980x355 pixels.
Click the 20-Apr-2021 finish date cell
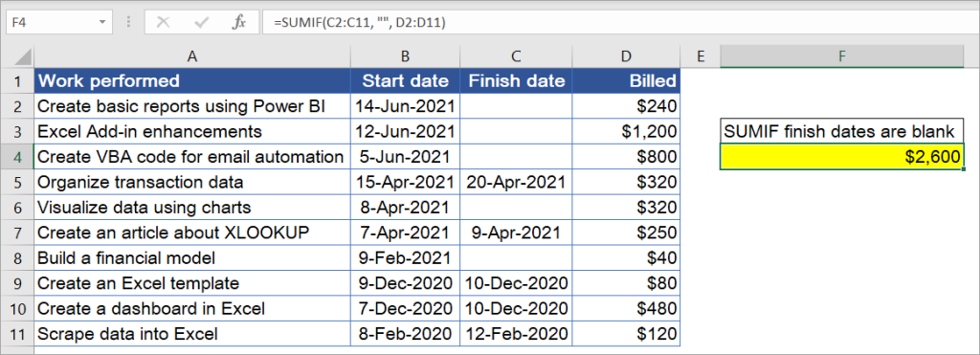(516, 182)
